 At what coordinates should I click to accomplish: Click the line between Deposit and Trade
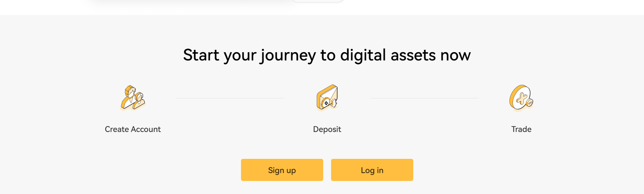point(424,98)
